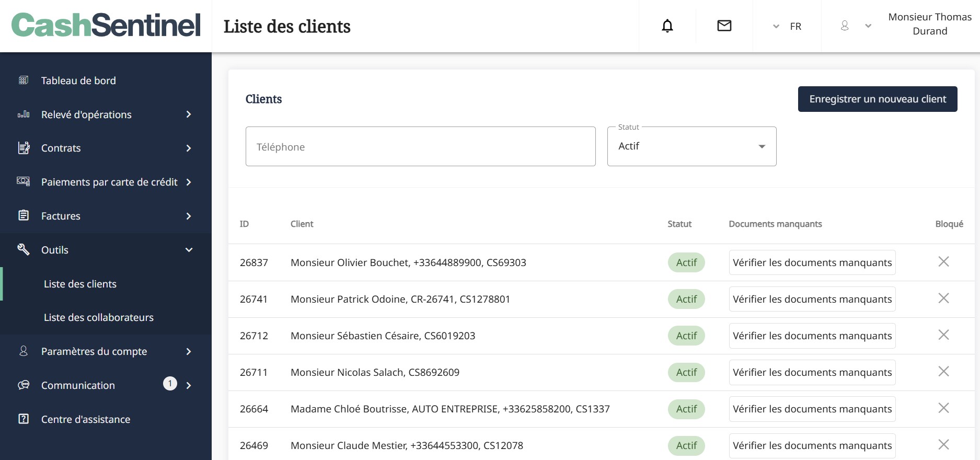Select client Monsieur Patrick Odoine
Viewport: 980px width, 460px height.
[x=400, y=299]
